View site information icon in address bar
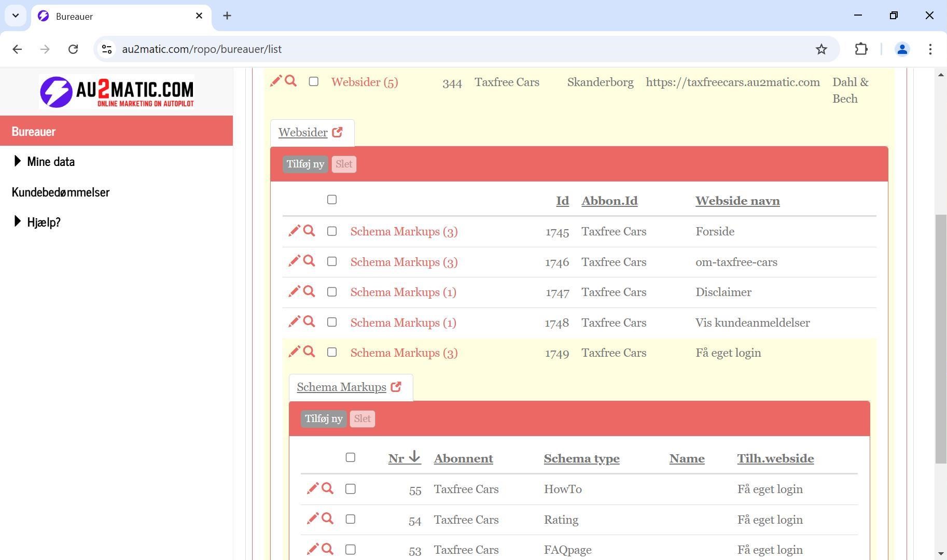 pyautogui.click(x=106, y=49)
